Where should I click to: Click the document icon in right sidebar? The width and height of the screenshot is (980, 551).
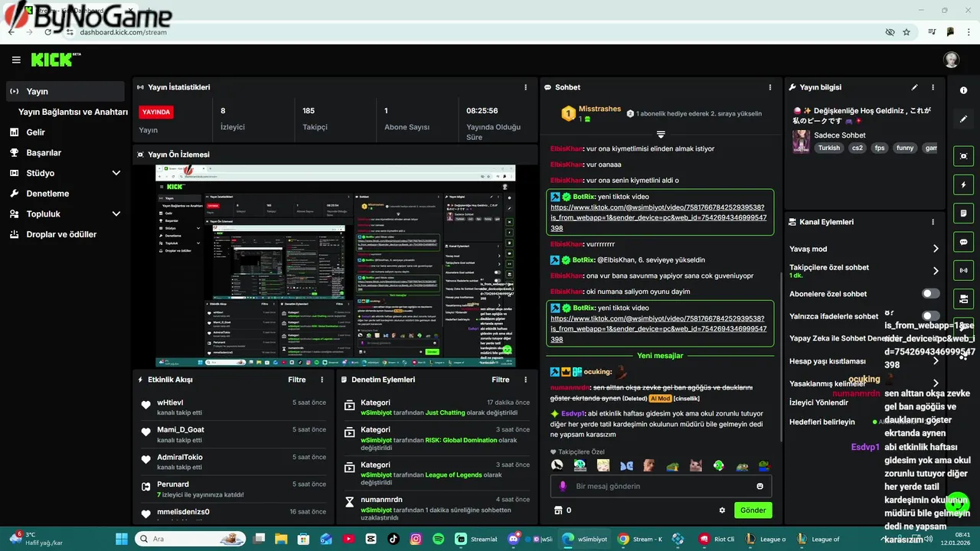point(963,213)
